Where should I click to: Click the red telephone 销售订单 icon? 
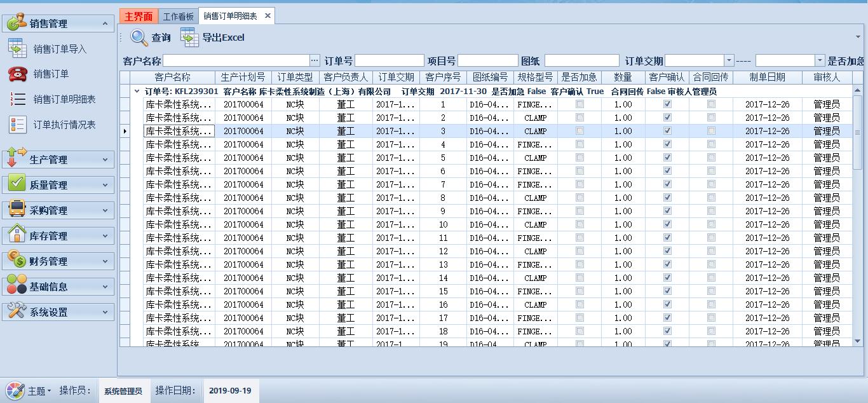17,74
